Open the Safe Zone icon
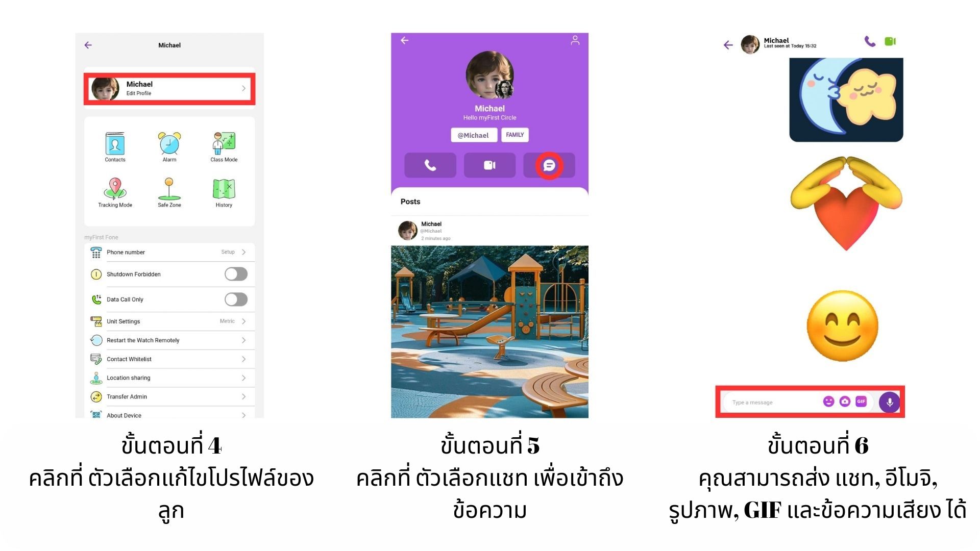The height and width of the screenshot is (551, 980). (x=169, y=189)
